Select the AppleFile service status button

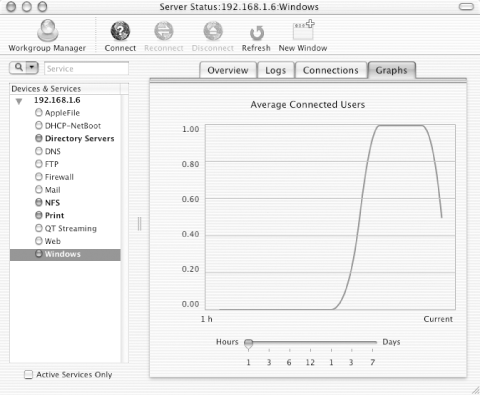tap(39, 112)
